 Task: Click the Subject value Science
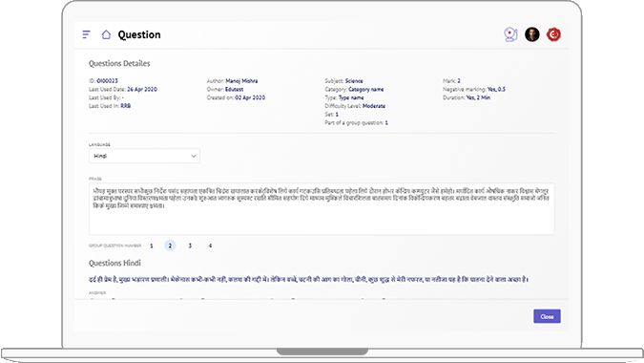coord(354,81)
